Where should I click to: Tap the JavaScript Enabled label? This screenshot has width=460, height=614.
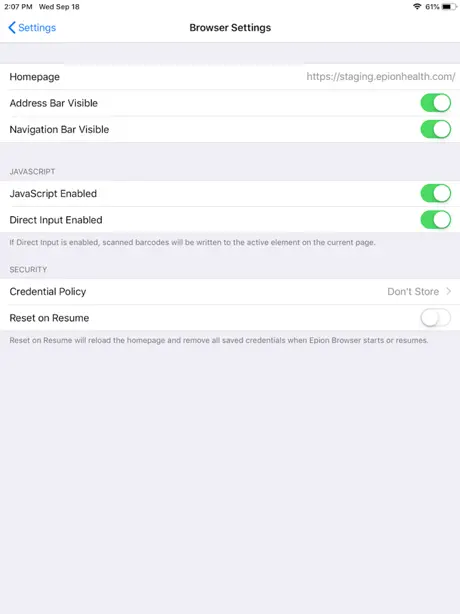[x=53, y=193]
